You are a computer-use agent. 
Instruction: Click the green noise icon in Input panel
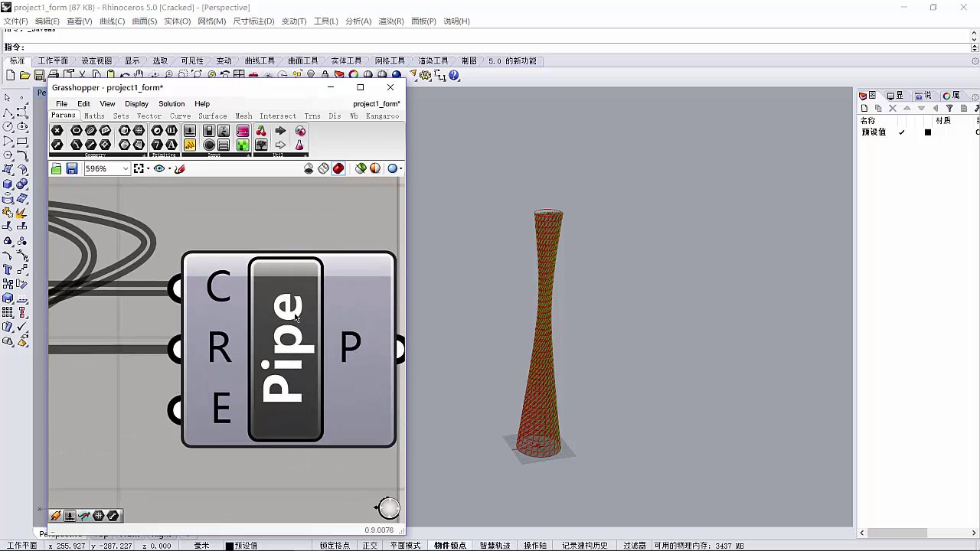click(x=243, y=145)
